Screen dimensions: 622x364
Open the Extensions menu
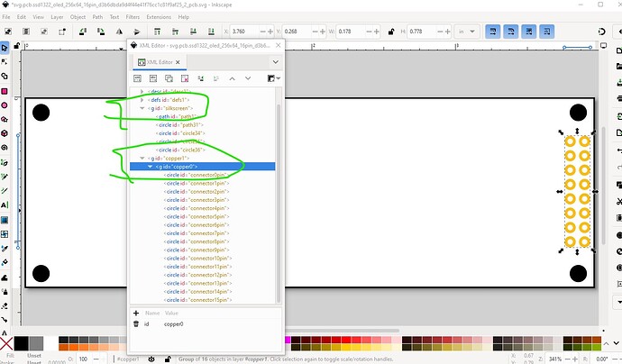pyautogui.click(x=159, y=17)
